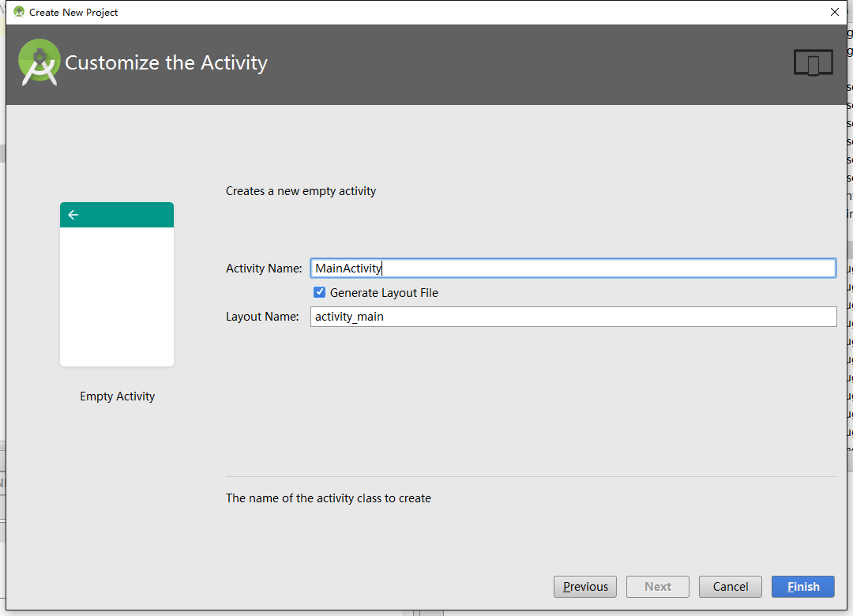
Task: Click the "Empty Activity" caption text
Action: click(x=117, y=396)
